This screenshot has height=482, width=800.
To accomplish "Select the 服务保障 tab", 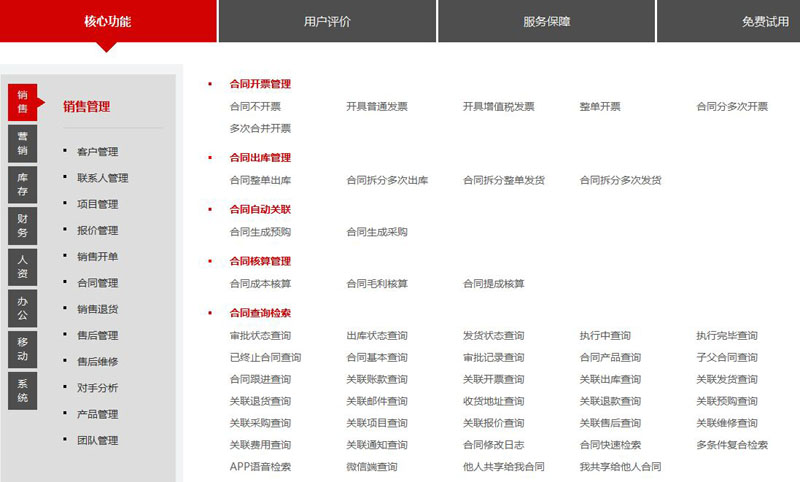I will 546,21.
